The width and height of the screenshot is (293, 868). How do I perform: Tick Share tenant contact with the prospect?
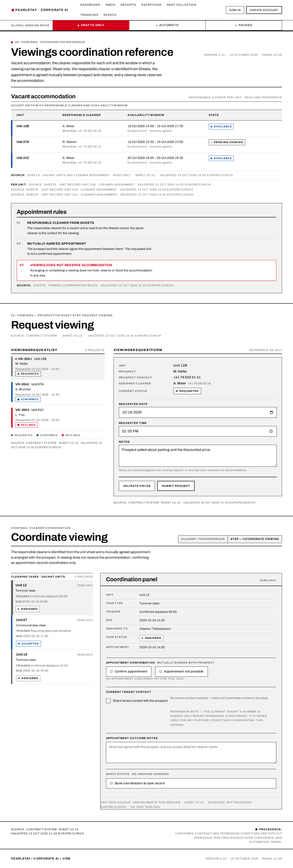click(x=108, y=701)
